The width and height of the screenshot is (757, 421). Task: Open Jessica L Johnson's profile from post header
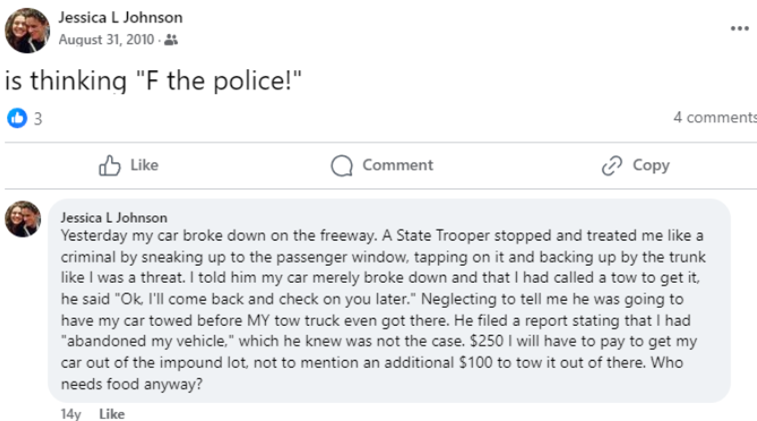[x=120, y=18]
